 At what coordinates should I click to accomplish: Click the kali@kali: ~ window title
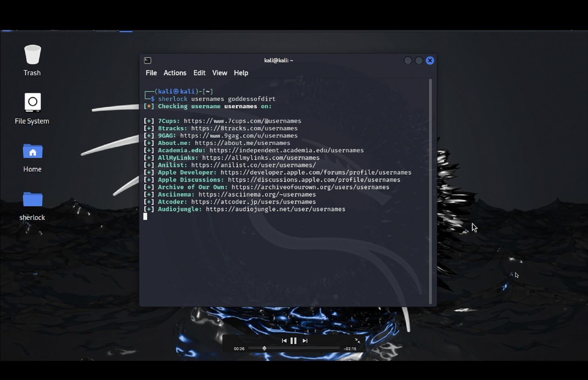tap(279, 61)
